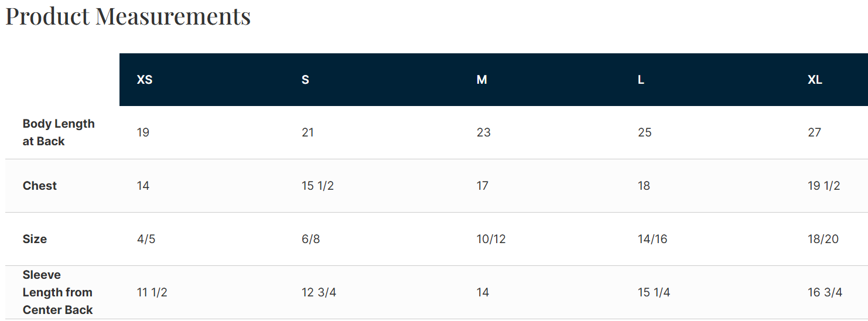Click the XS sleeve length 11 1/2
Image resolution: width=868 pixels, height=321 pixels.
tap(152, 292)
